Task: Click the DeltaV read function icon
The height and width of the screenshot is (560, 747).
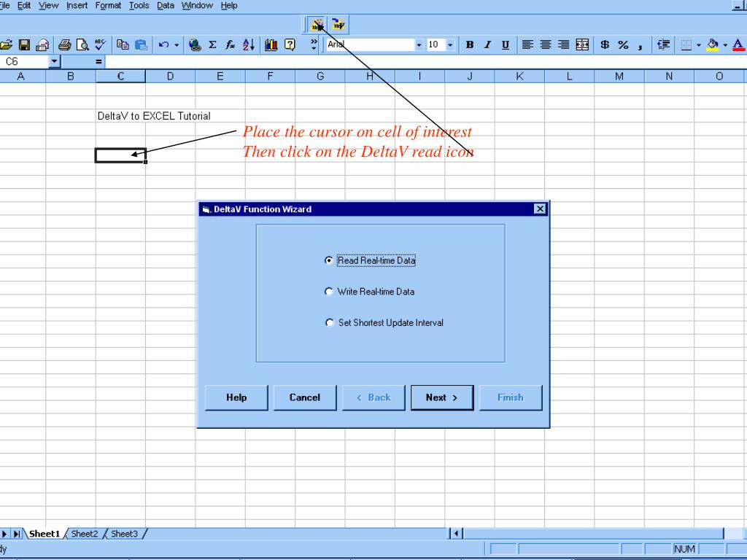Action: [318, 24]
